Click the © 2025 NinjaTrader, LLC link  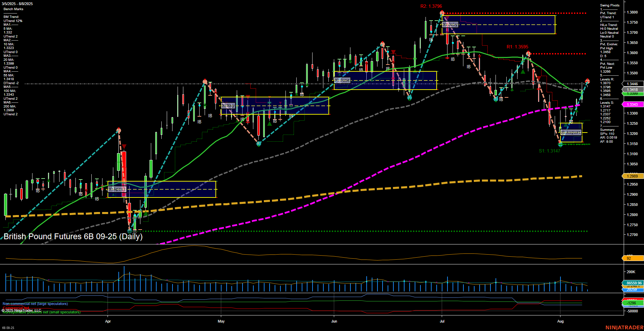coord(22,310)
